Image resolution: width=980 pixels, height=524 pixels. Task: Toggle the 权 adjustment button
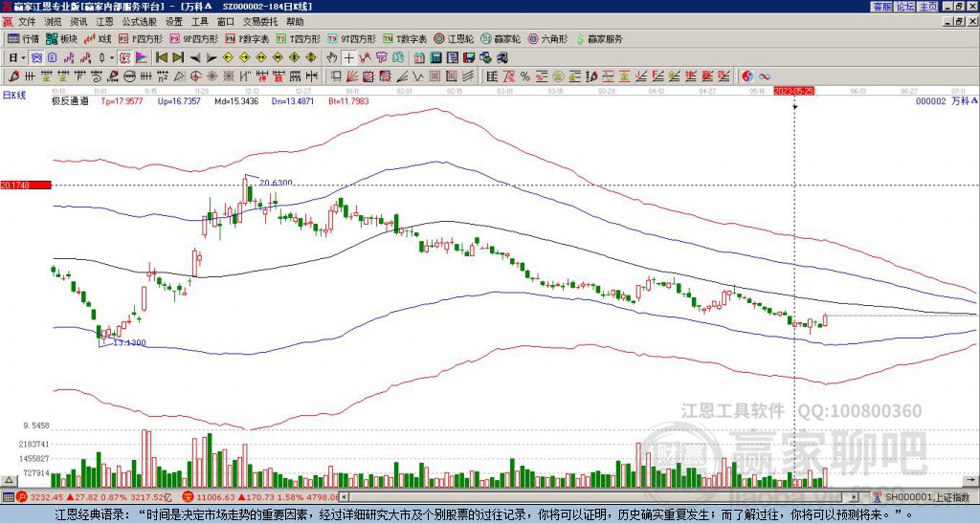[x=124, y=57]
